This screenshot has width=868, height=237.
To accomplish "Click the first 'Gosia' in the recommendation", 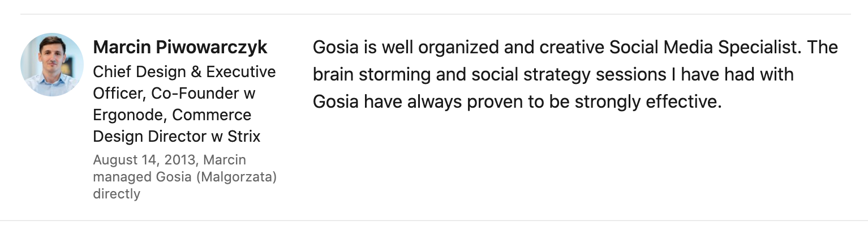I will 336,47.
